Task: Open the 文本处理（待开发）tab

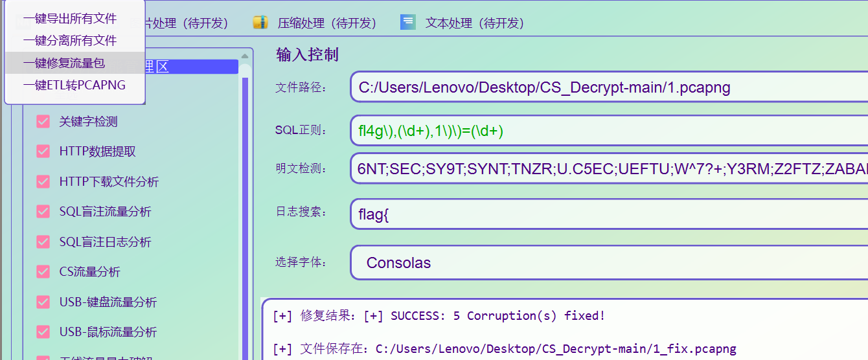Action: 463,23
